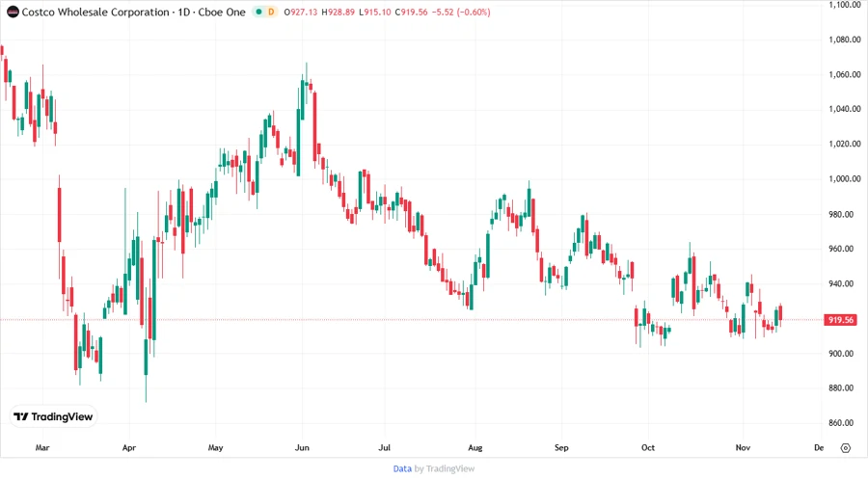868x480 pixels.
Task: Click the 940.00 price axis label
Action: click(x=841, y=283)
